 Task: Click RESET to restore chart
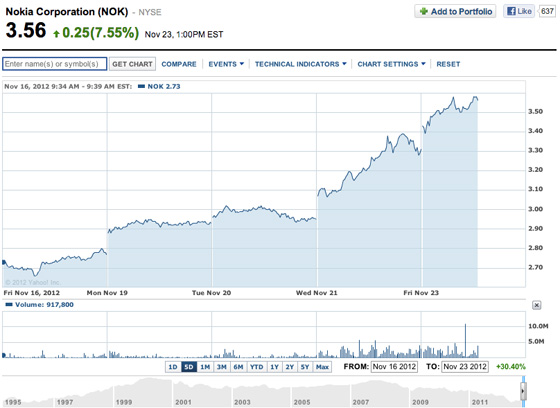click(448, 64)
